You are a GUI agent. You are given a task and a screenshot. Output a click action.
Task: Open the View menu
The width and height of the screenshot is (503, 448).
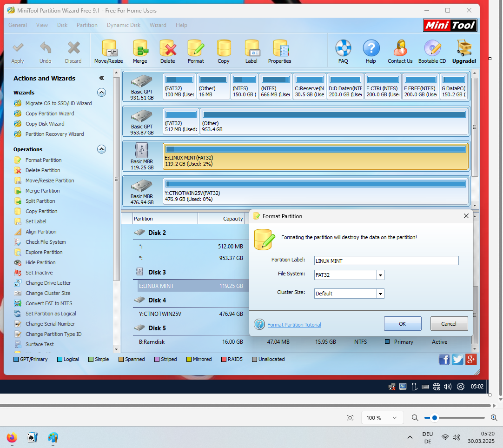coord(42,25)
